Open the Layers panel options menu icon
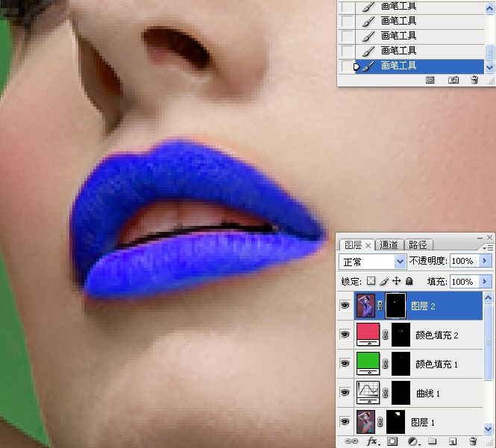This screenshot has height=448, width=496. 488,248
